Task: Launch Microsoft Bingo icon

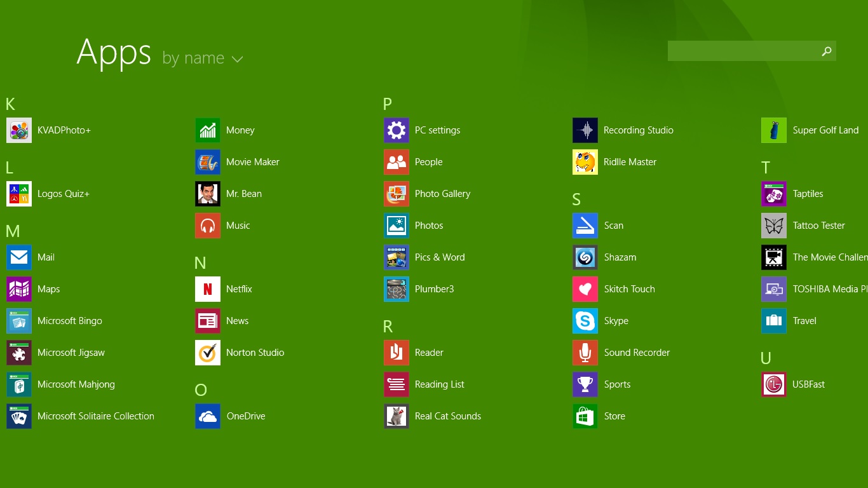Action: click(x=19, y=321)
